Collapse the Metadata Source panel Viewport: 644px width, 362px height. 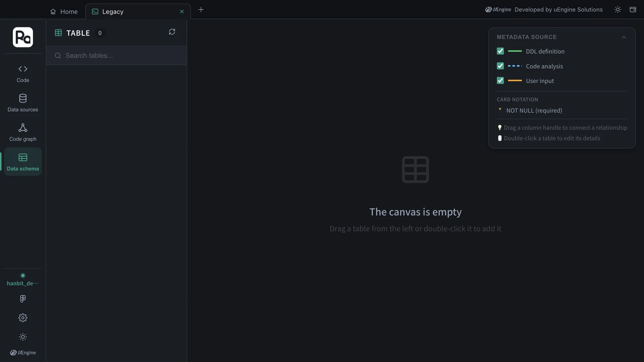[624, 37]
